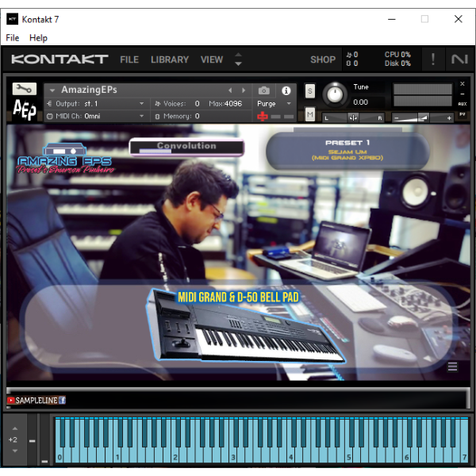Click the Tune value 0.00
This screenshot has height=476, width=476.
tap(360, 102)
